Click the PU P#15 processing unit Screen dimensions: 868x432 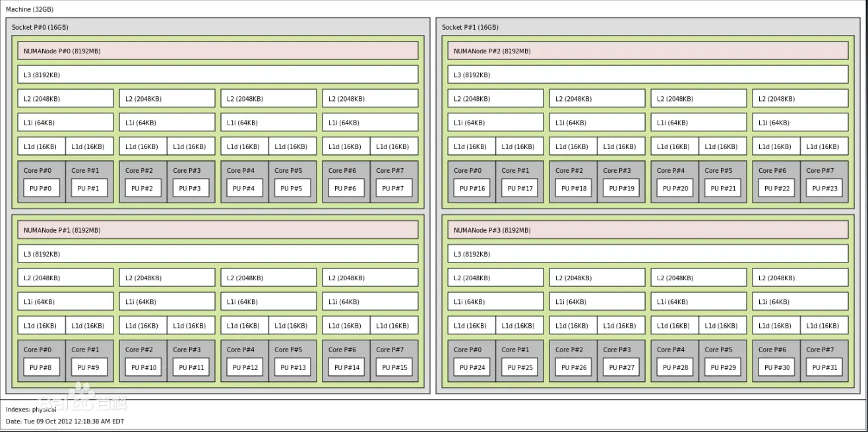click(x=394, y=367)
